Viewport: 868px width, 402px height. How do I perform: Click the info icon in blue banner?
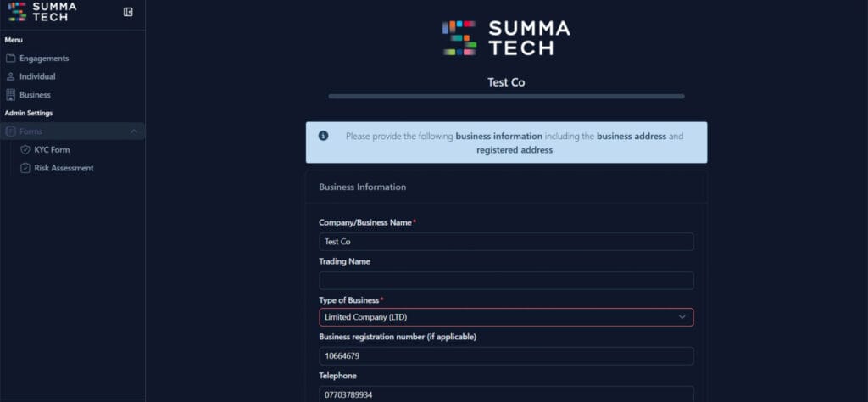[x=323, y=136]
